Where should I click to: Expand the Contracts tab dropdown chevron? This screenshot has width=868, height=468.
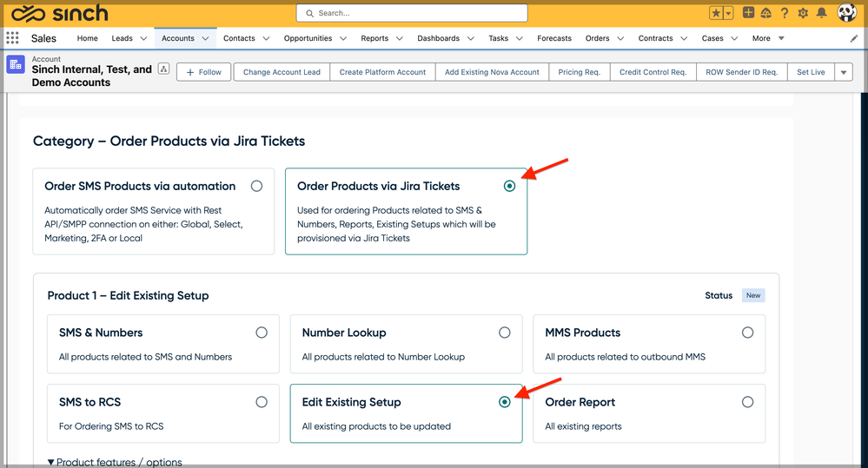click(x=684, y=38)
